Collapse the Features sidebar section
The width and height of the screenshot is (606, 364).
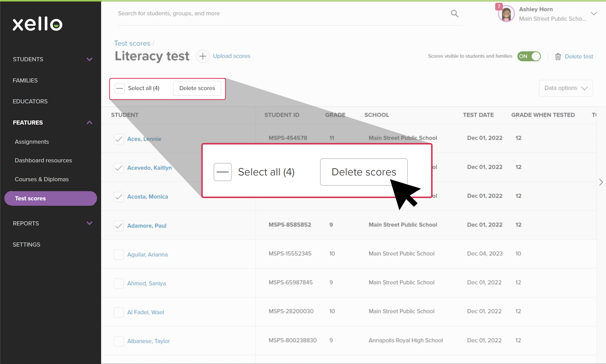[x=89, y=123]
